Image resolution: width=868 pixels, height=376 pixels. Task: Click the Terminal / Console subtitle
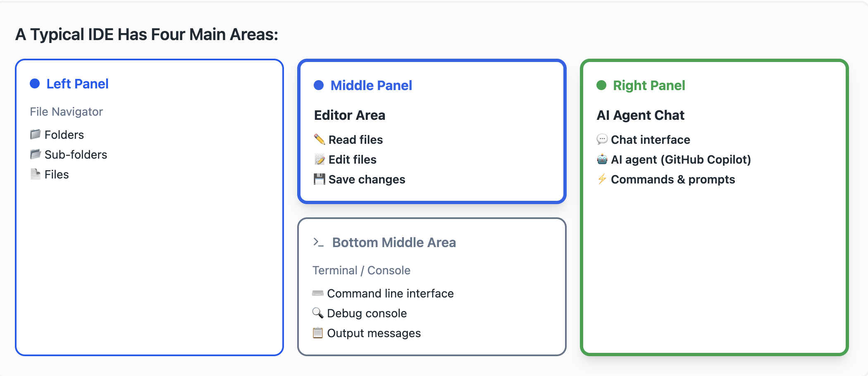[x=361, y=270]
